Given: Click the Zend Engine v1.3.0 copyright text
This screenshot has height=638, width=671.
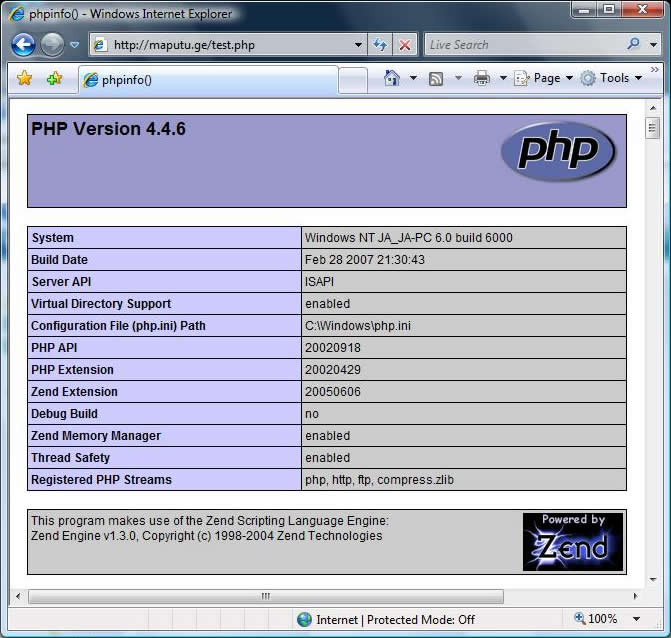Looking at the screenshot, I should (x=206, y=536).
